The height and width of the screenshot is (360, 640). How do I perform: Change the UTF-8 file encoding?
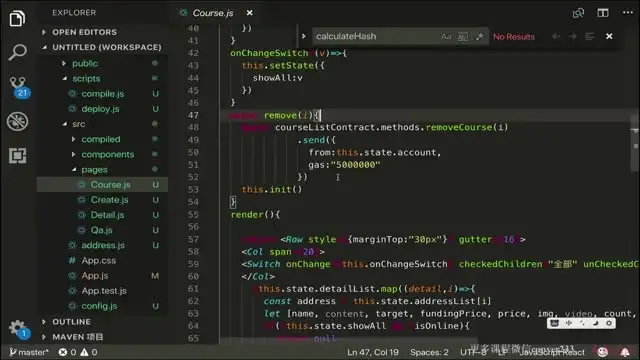[473, 352]
